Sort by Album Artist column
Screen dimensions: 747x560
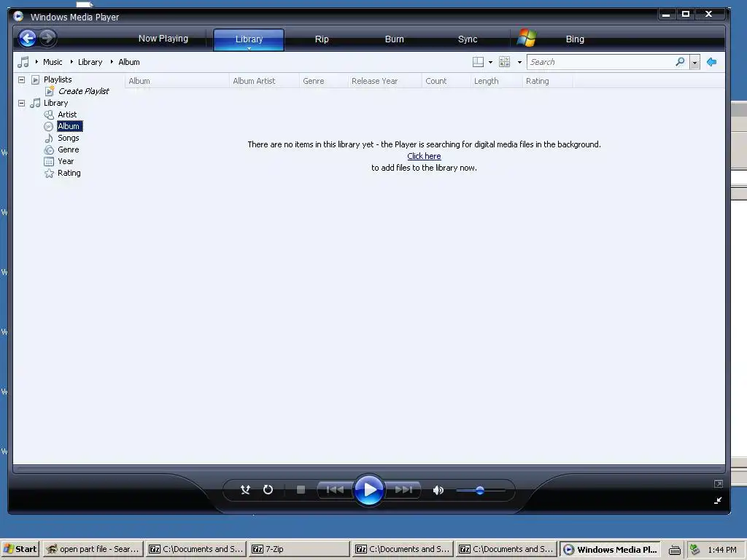[264, 81]
